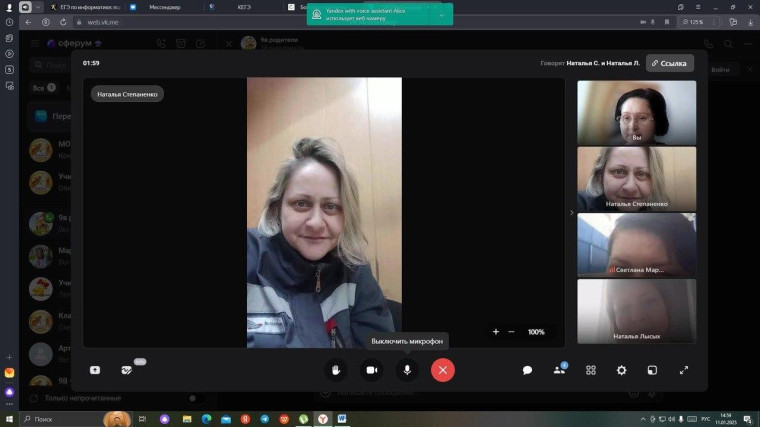760x427 pixels.
Task: Toggle Только непрочитанные switch in Sferum
Action: pyautogui.click(x=195, y=398)
